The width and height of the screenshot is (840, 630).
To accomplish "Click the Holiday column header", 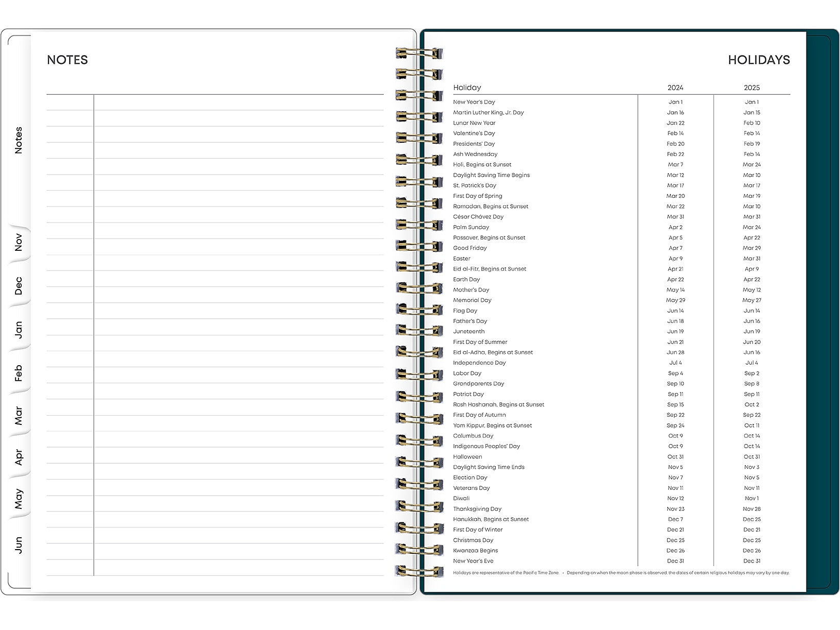I will 467,88.
